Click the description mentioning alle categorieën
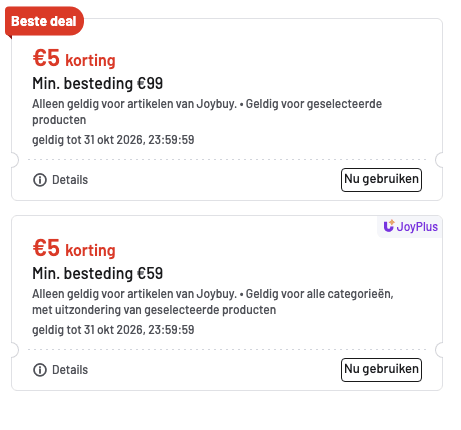 click(213, 302)
